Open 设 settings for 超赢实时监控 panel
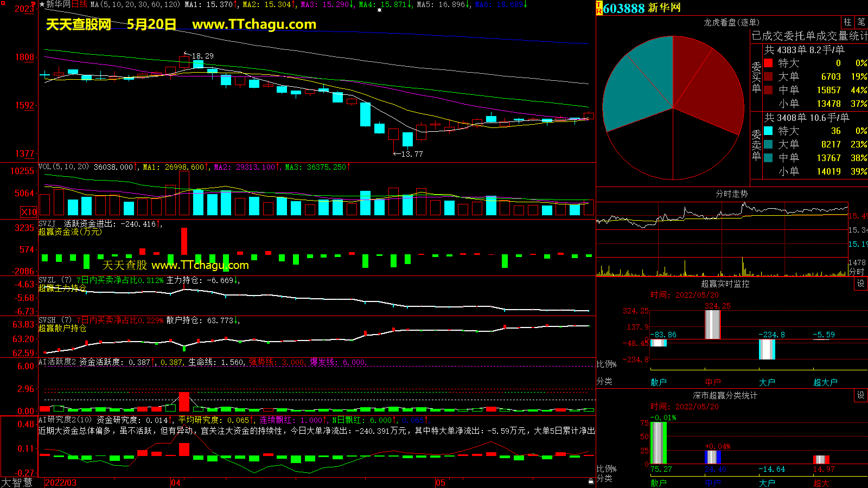This screenshot has width=868, height=488. click(x=860, y=284)
